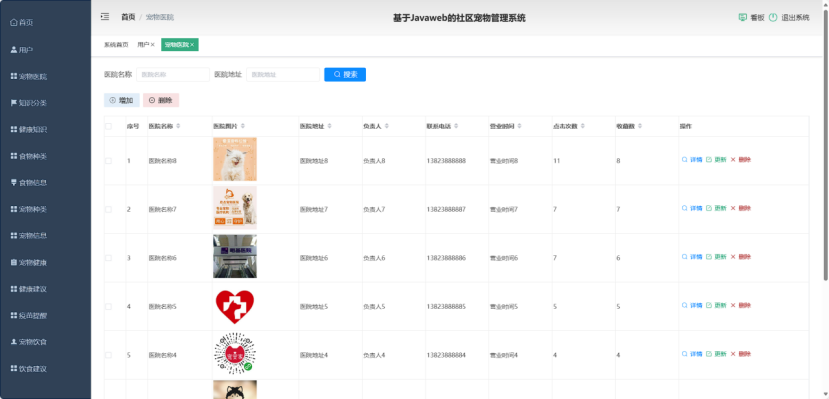Sort by the 医院名称 column arrows

click(178, 126)
